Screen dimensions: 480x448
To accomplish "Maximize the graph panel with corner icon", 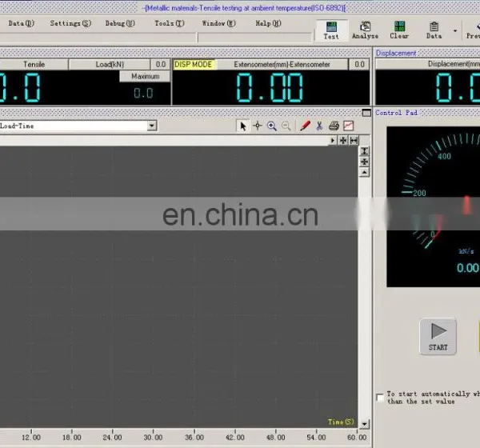I will point(366,113).
